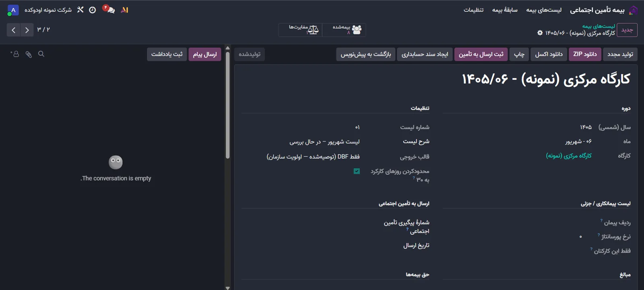The image size is (644, 290).
Task: Click ثبت ارسال به تأمین button
Action: [481, 54]
